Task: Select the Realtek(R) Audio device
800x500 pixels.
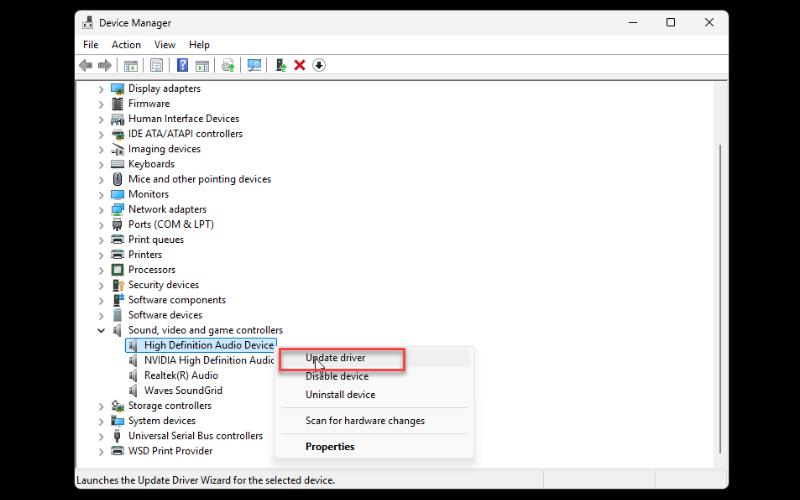Action: click(180, 375)
